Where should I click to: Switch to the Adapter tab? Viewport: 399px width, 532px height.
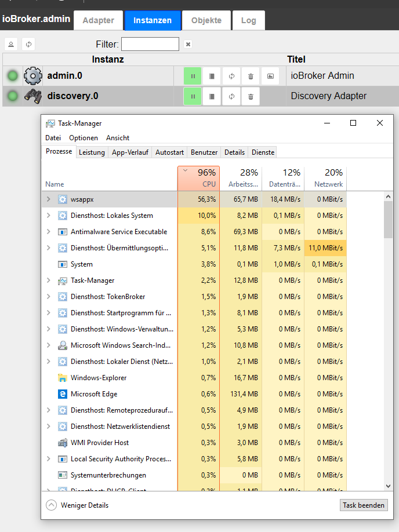click(99, 20)
